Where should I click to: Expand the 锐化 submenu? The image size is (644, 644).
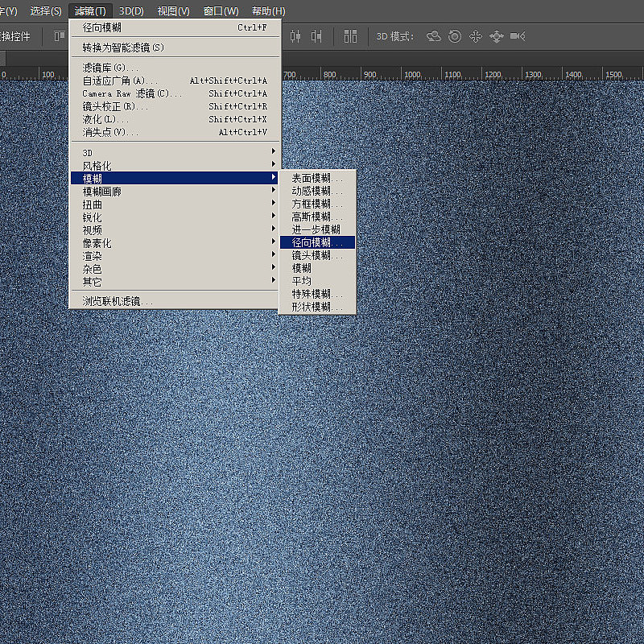tap(175, 217)
